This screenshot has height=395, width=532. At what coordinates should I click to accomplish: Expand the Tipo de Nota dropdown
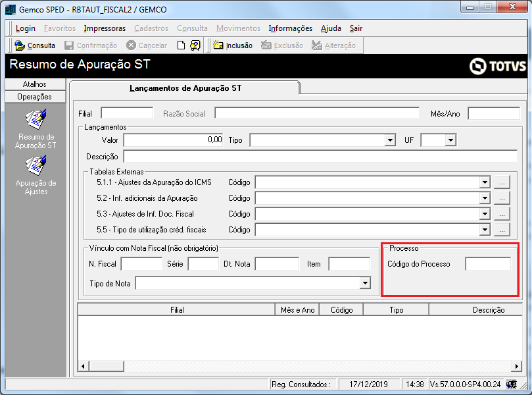pyautogui.click(x=365, y=283)
